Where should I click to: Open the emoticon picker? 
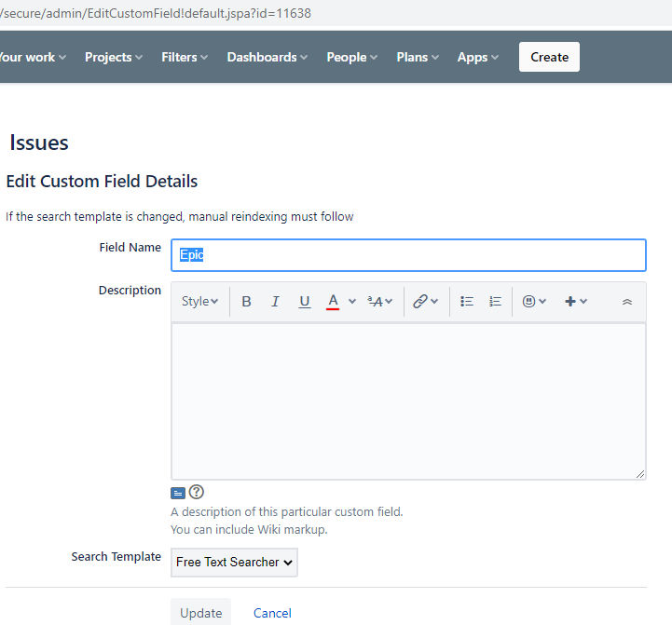[534, 302]
